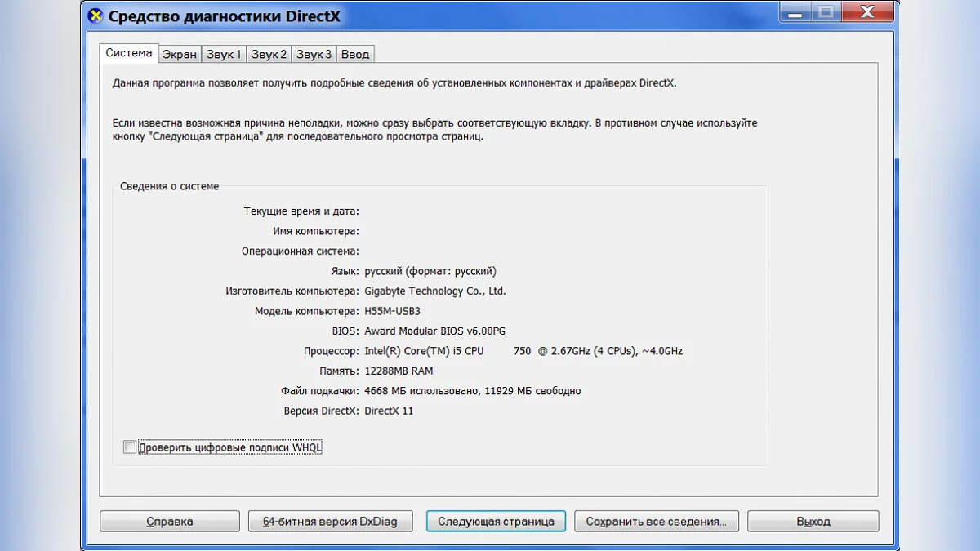Click the Справка button

pos(170,521)
